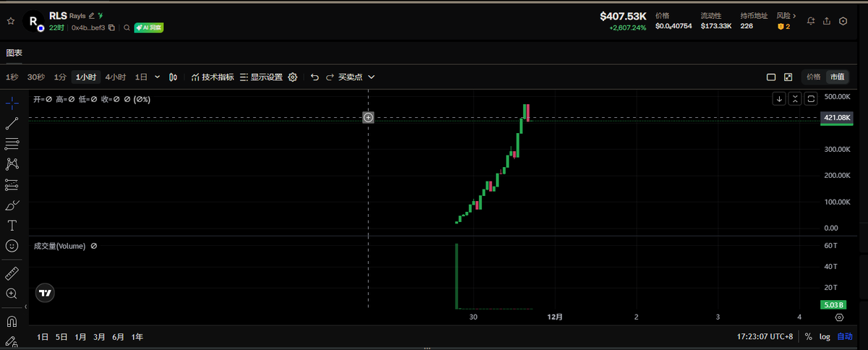This screenshot has width=868, height=350.
Task: Click the TradingView logo on chart
Action: tap(45, 293)
